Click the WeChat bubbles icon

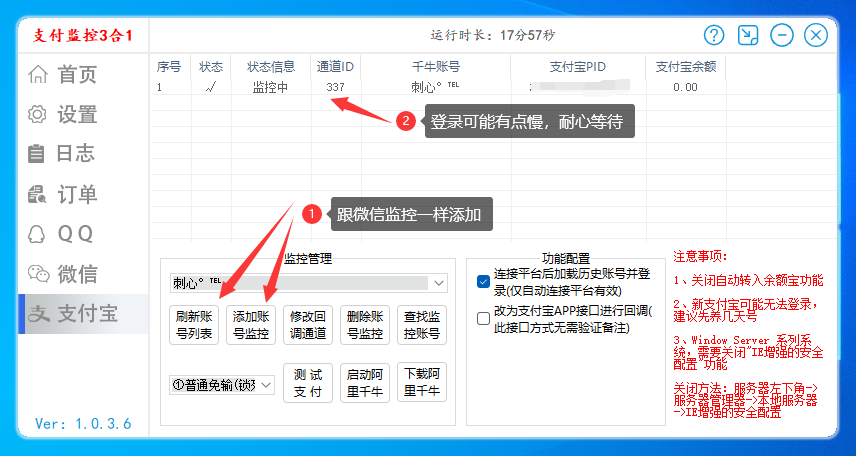coord(38,274)
